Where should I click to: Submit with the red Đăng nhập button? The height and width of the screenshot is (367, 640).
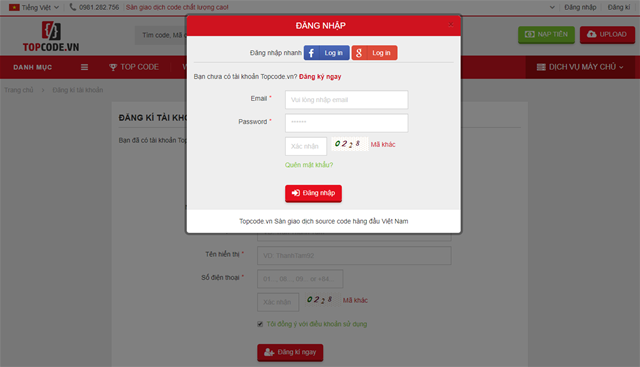coord(313,193)
